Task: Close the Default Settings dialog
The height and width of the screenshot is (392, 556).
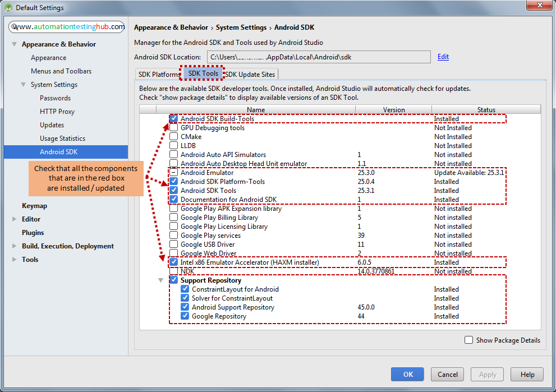Action: click(x=539, y=5)
